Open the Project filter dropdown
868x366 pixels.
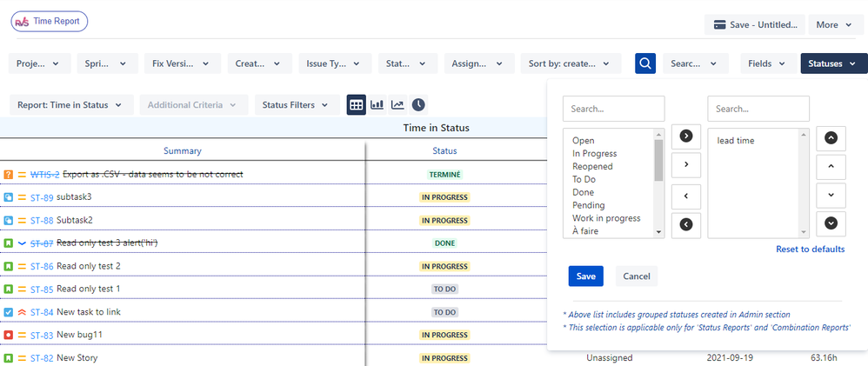[40, 63]
